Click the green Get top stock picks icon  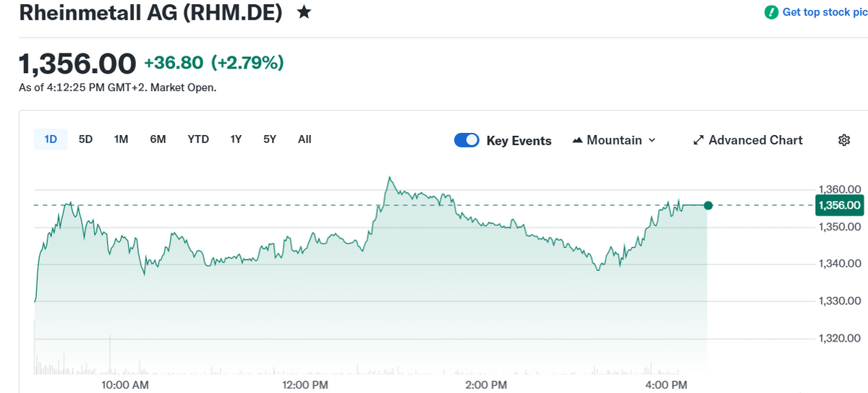coord(772,12)
